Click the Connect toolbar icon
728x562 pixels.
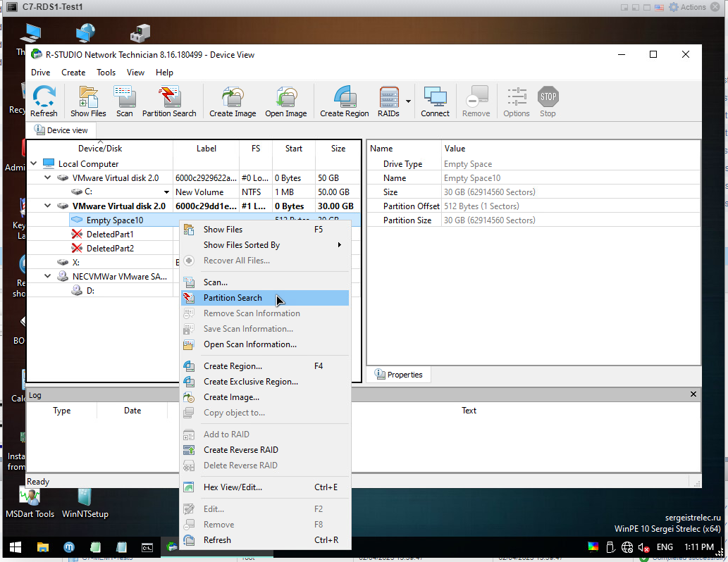tap(435, 101)
